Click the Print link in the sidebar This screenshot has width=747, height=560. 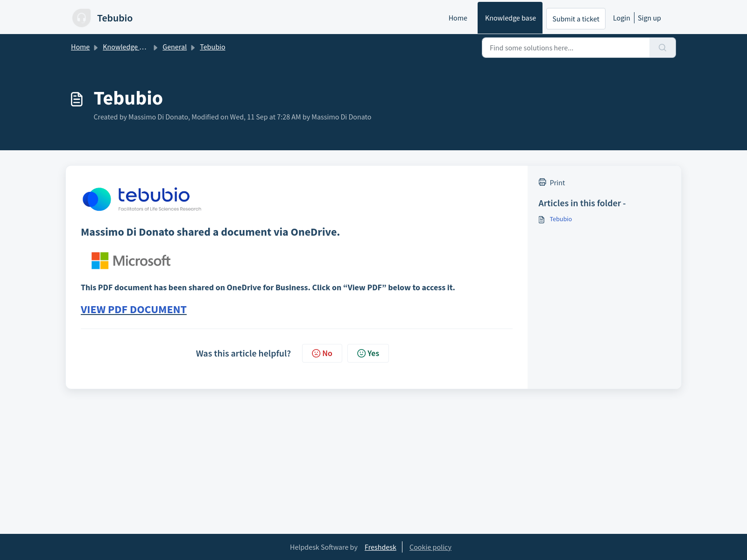[x=557, y=182]
